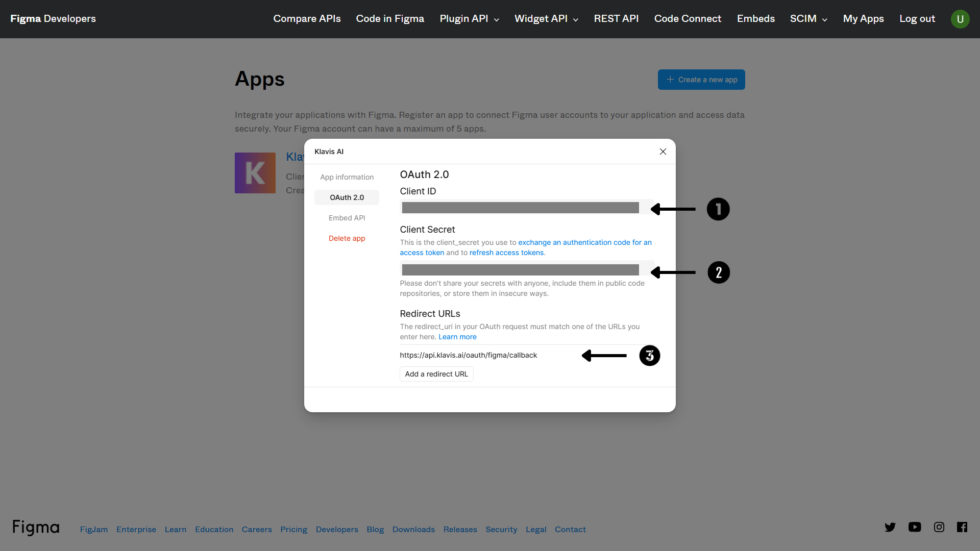Open Instagram icon in footer
The width and height of the screenshot is (980, 551).
939,527
